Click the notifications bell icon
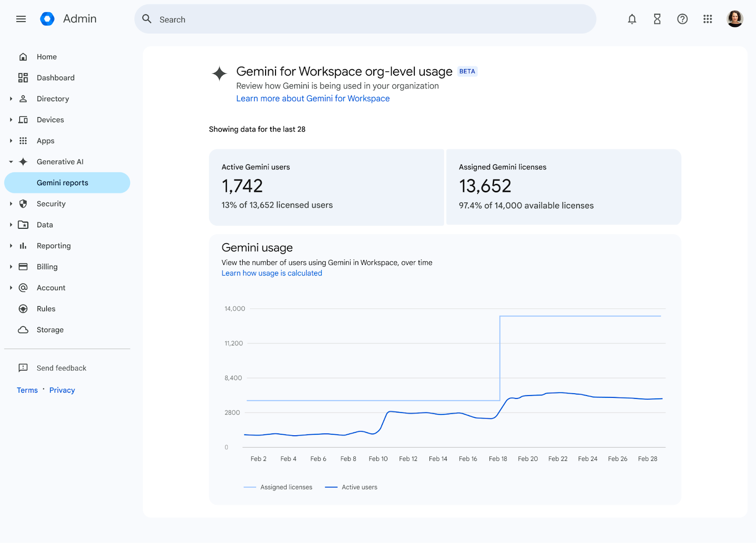The height and width of the screenshot is (543, 756). coord(632,19)
